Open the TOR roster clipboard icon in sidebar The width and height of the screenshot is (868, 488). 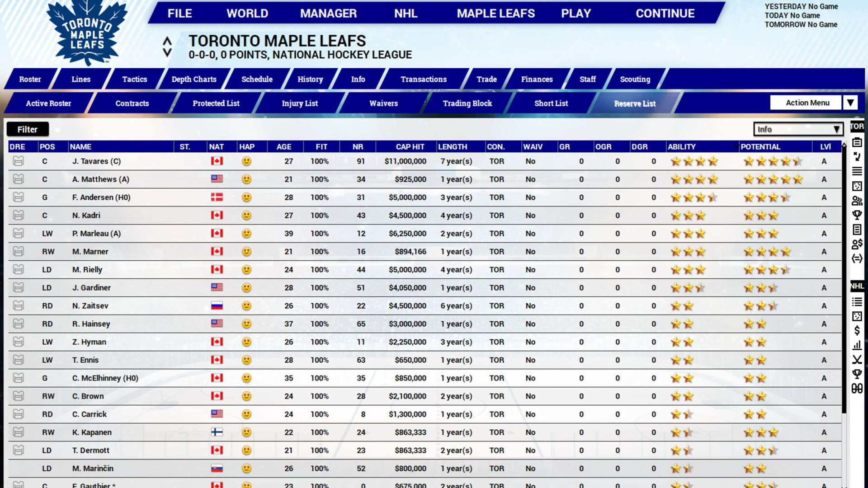tap(857, 142)
